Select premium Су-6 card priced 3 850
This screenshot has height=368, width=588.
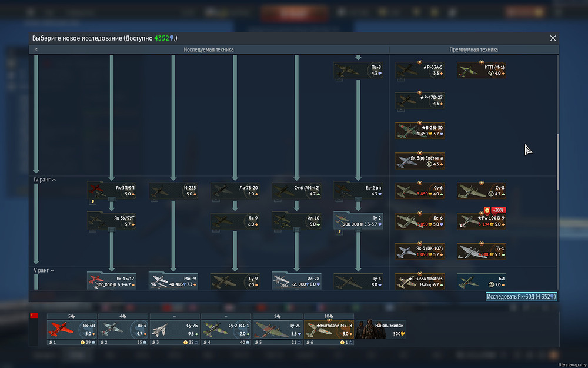[420, 191]
